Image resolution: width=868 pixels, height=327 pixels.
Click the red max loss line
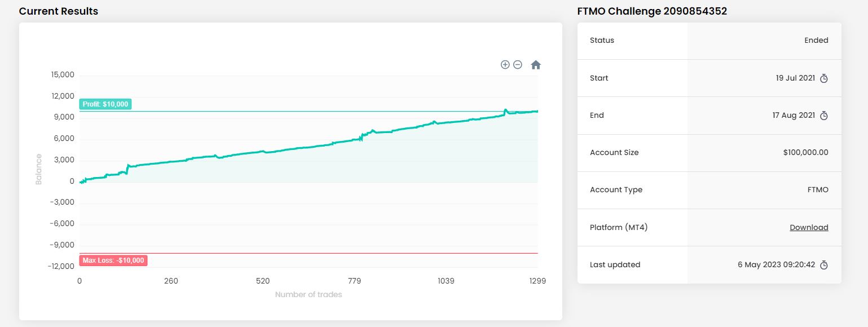point(338,253)
